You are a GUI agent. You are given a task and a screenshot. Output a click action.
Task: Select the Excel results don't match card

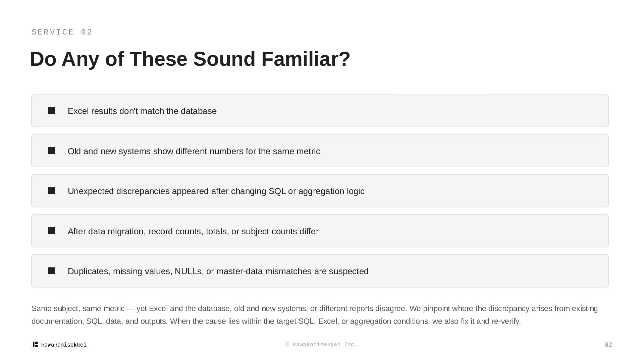click(320, 111)
